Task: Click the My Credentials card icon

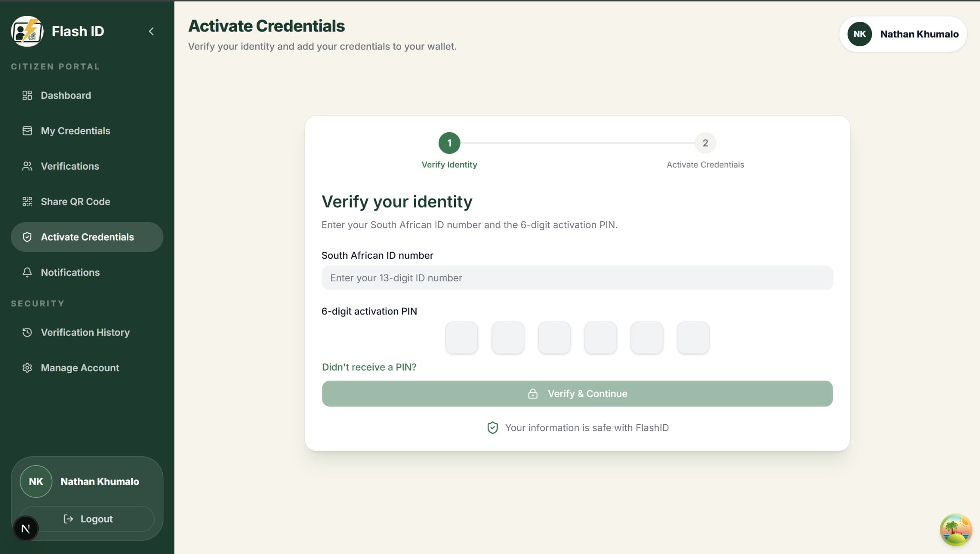Action: coord(27,131)
